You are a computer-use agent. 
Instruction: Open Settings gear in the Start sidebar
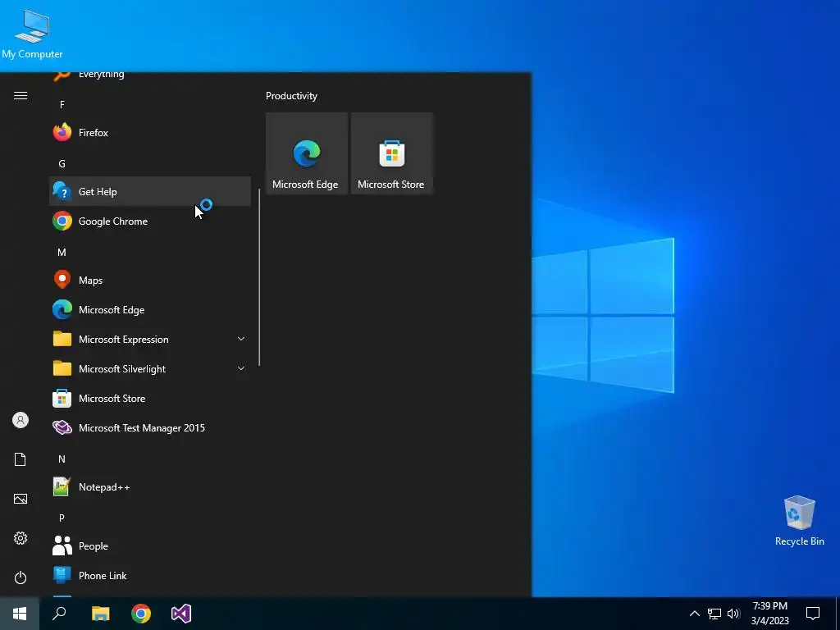21,538
